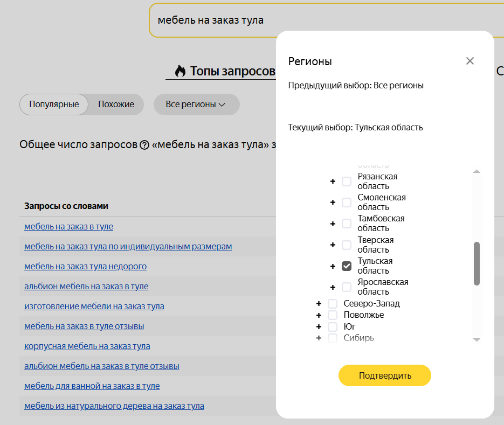Open link мебель на заказ тула недорого
The width and height of the screenshot is (504, 425).
click(x=86, y=266)
